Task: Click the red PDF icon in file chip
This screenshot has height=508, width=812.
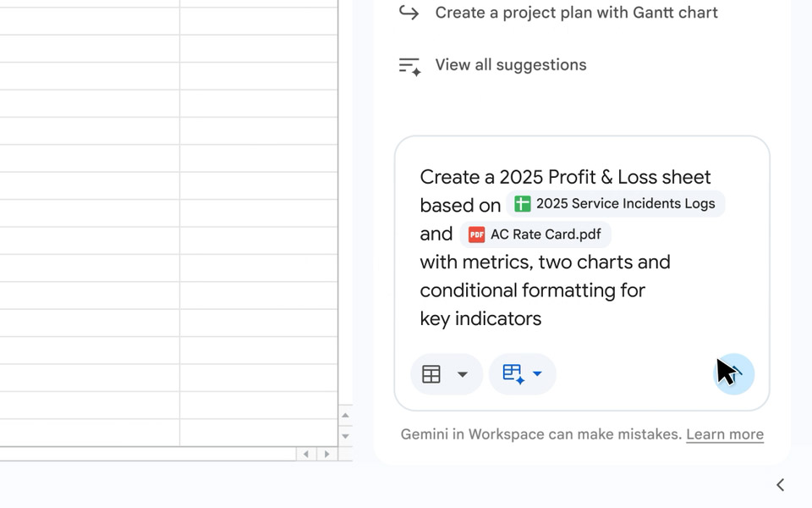Action: click(477, 235)
